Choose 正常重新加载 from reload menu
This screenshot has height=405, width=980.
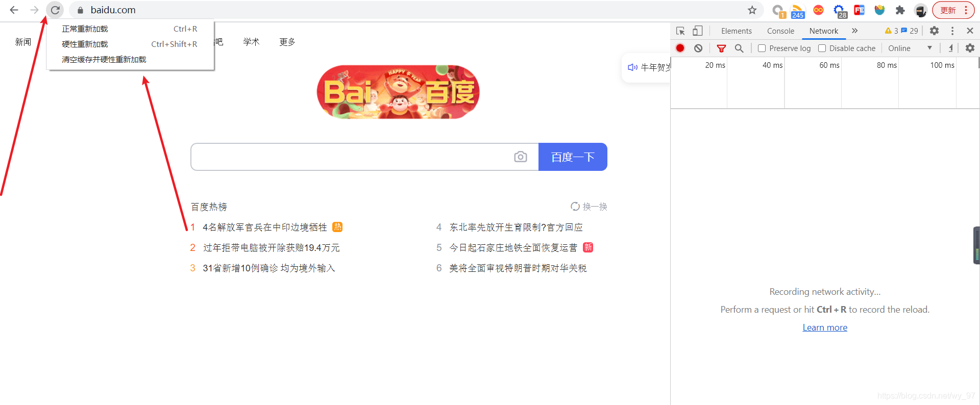pos(130,29)
